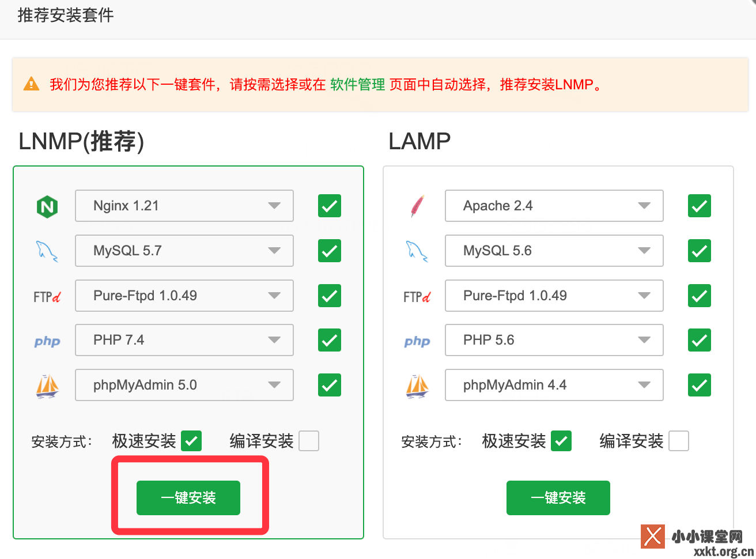Open the MySQL 5.6 version dropdown

click(554, 251)
